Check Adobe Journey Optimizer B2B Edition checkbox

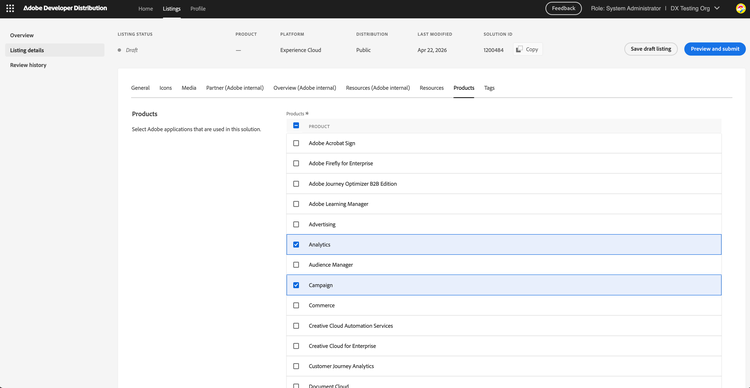[x=296, y=184]
